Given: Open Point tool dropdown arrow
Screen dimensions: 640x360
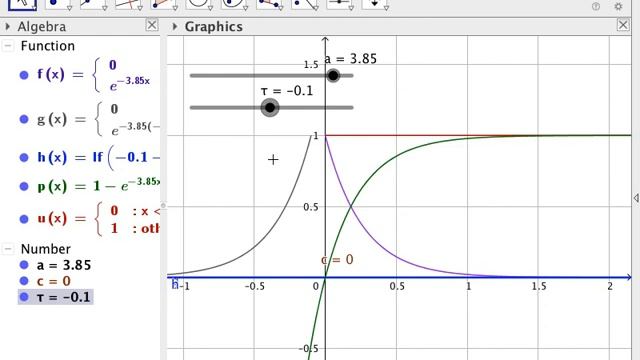Looking at the screenshot, I should tap(69, 8).
